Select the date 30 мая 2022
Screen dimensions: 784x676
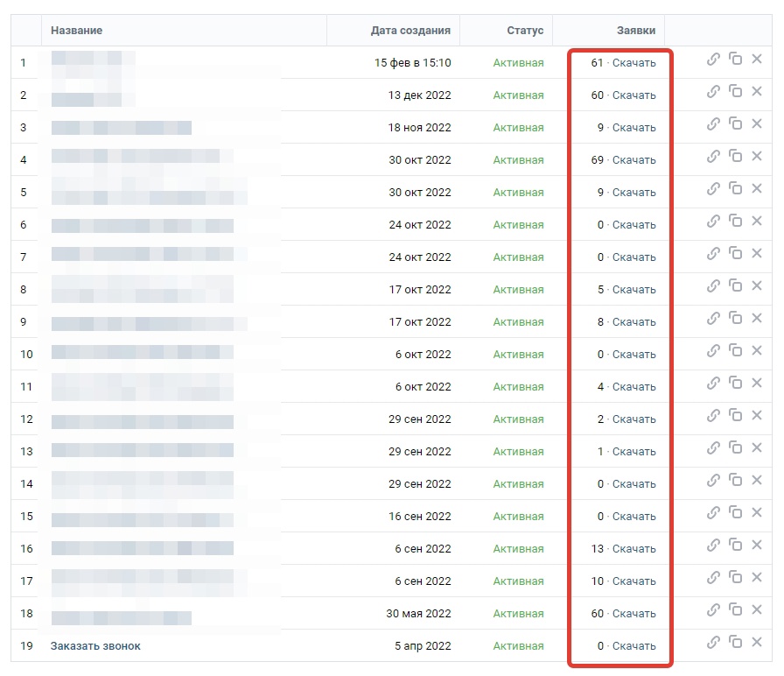418,614
